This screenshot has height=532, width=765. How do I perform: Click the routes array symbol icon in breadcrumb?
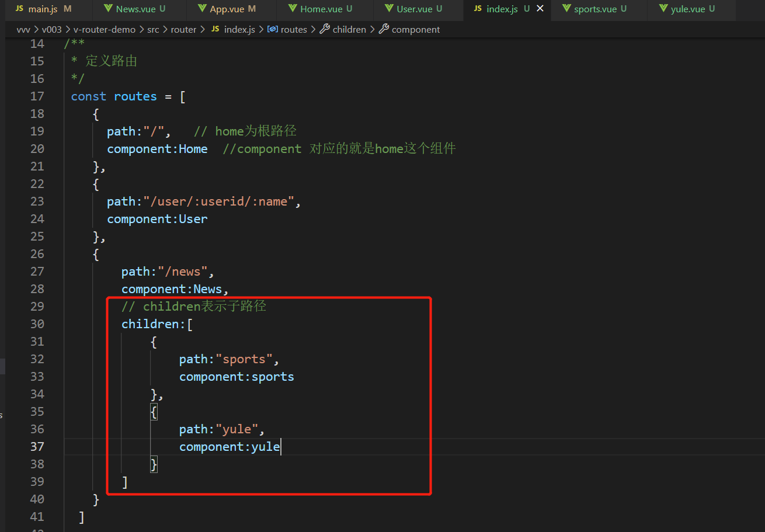272,29
